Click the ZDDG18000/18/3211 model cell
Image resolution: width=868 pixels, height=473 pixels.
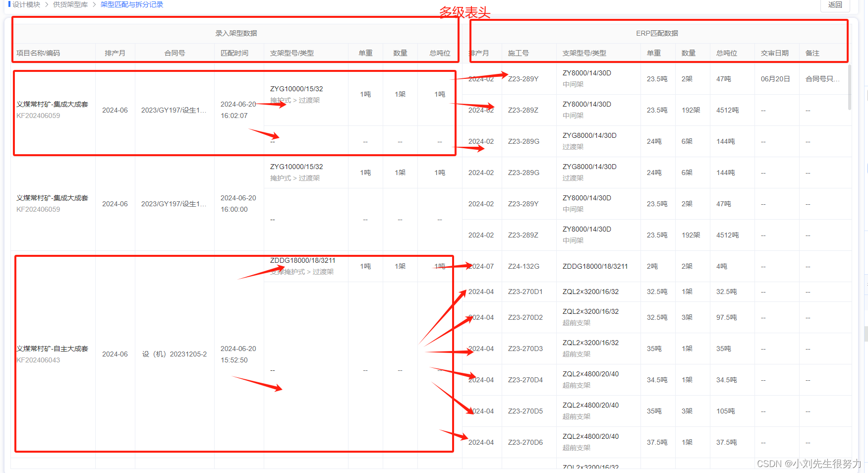303,260
